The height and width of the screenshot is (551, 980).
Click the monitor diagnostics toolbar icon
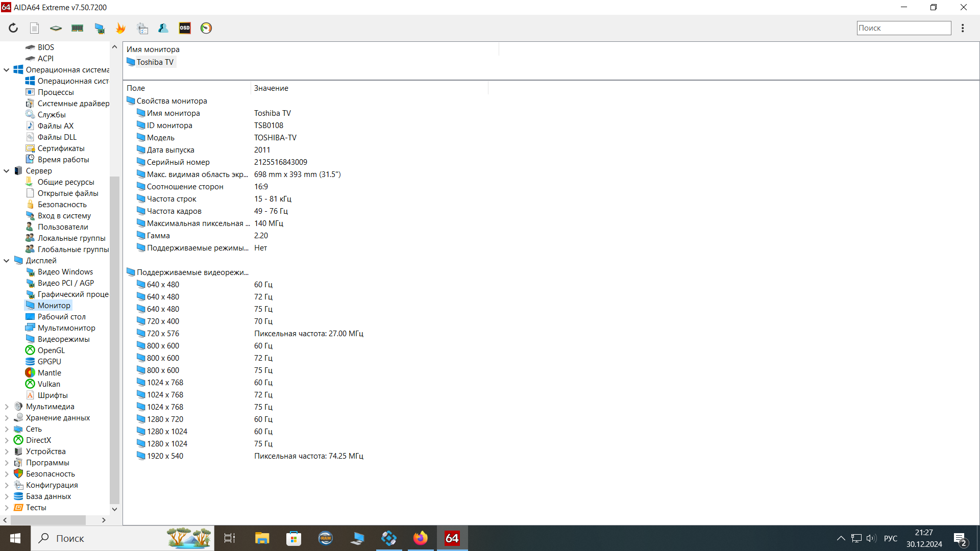point(100,28)
